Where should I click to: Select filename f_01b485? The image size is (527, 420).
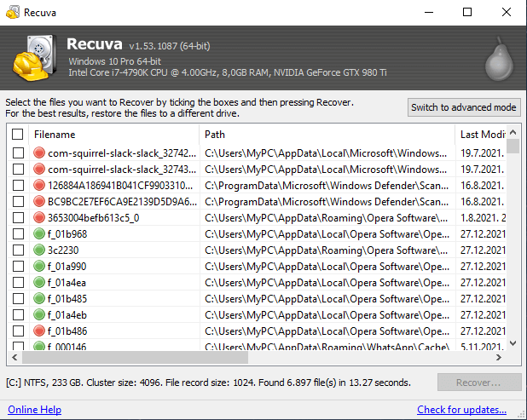[x=67, y=299]
